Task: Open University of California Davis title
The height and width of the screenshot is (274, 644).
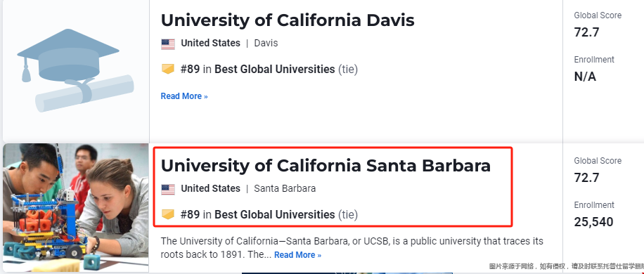Action: pyautogui.click(x=288, y=20)
